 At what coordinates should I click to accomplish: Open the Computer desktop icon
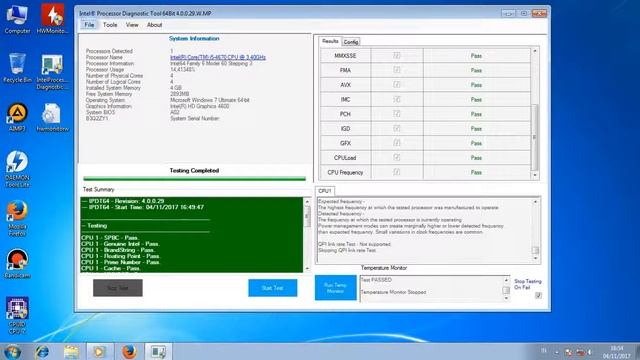pyautogui.click(x=17, y=19)
